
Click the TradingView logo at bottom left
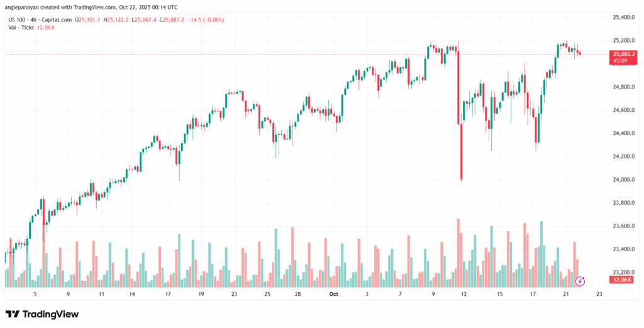[42, 314]
